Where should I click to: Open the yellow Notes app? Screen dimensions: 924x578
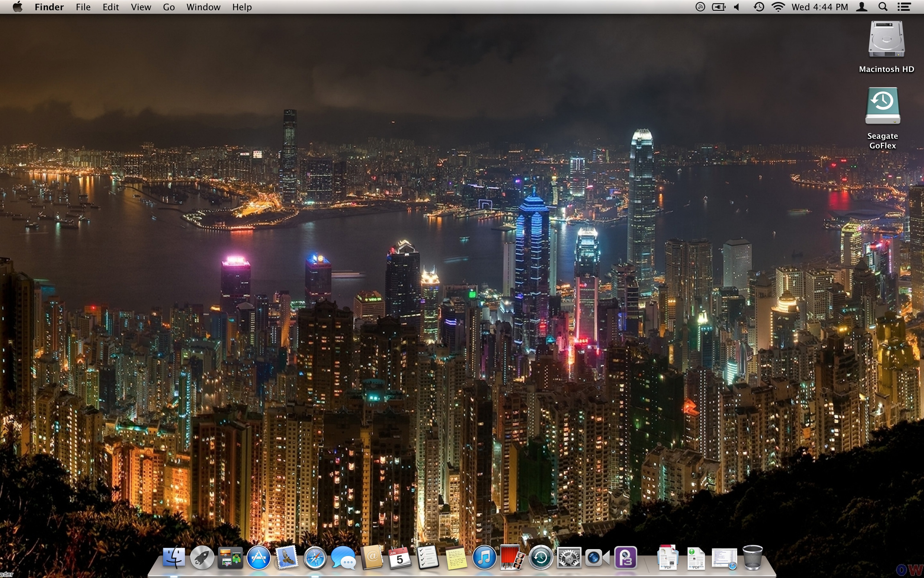pyautogui.click(x=456, y=557)
